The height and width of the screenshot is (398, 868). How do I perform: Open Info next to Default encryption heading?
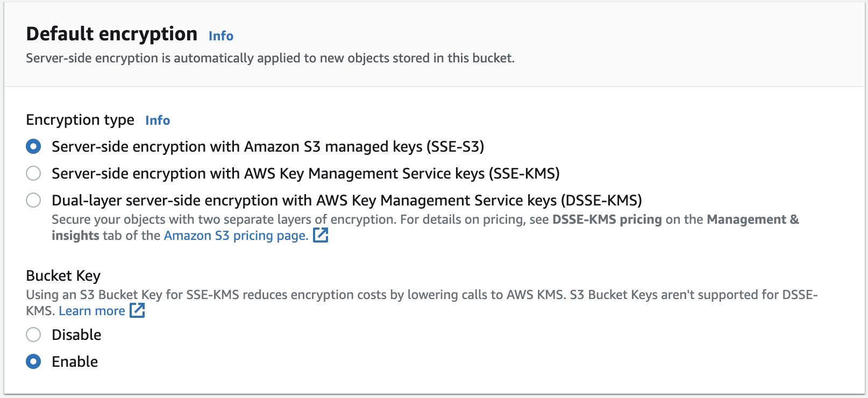[220, 36]
